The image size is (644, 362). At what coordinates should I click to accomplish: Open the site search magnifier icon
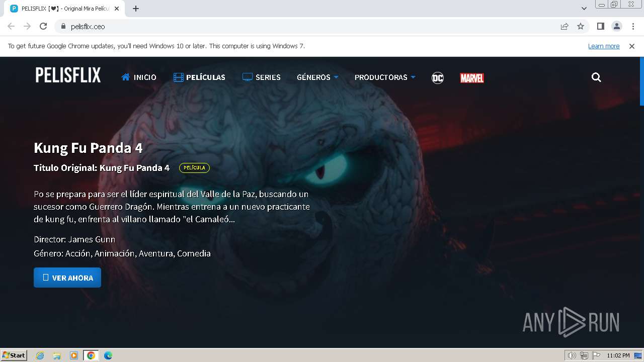(596, 77)
